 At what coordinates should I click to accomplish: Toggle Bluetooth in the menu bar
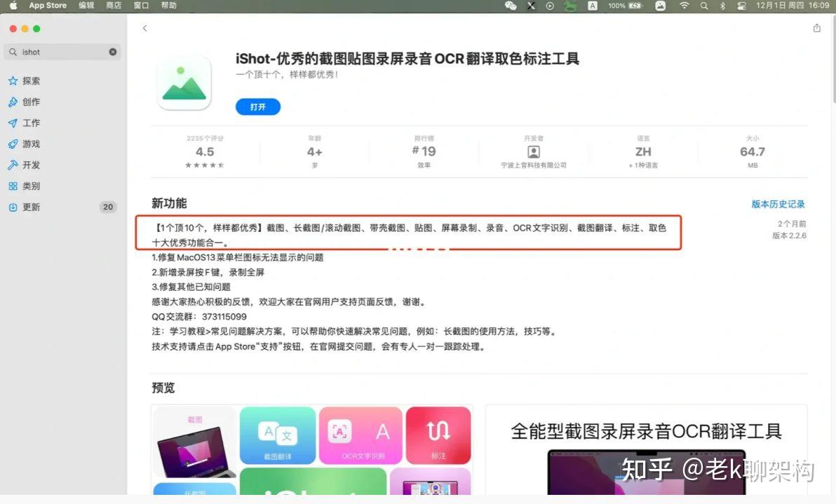pyautogui.click(x=723, y=6)
